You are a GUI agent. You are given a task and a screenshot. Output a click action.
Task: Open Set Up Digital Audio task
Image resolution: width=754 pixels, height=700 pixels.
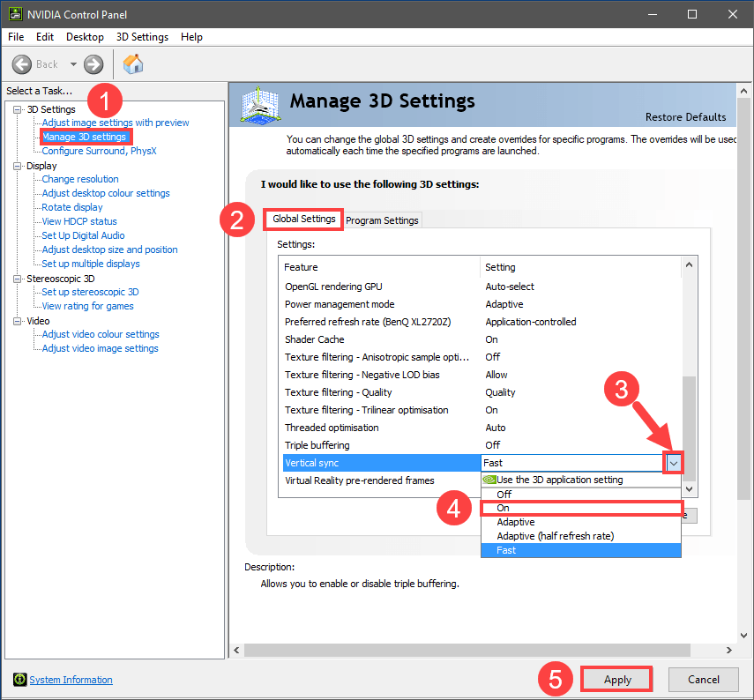click(83, 235)
